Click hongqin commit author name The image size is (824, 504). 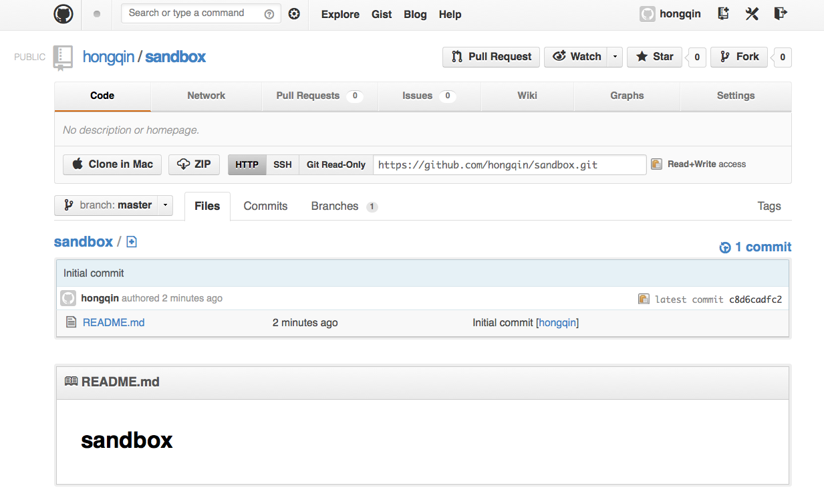point(100,298)
